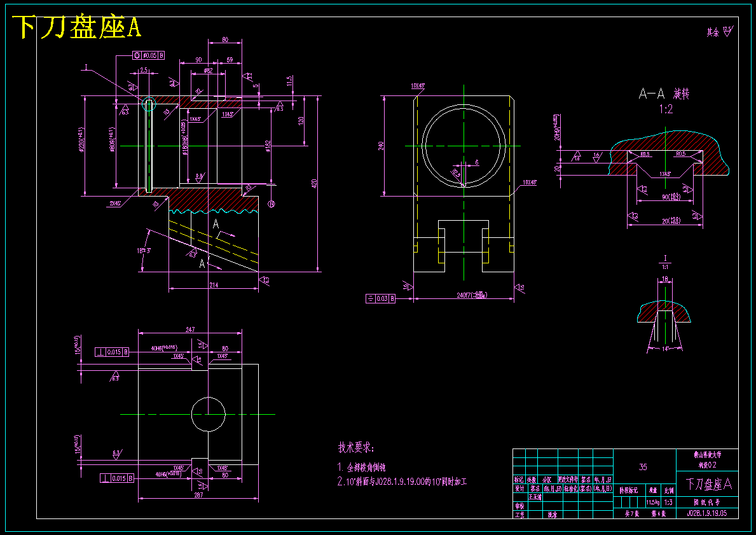This screenshot has height=535, width=756.
Task: Click the 机设02 class text
Action: (707, 464)
